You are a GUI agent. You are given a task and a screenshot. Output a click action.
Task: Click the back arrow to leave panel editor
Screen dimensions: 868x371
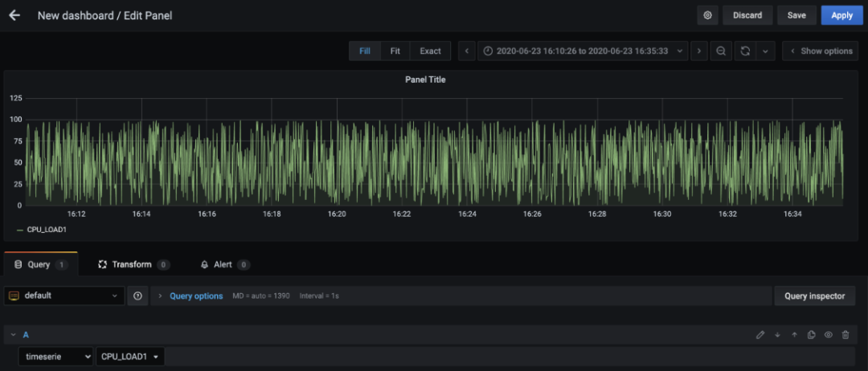[14, 15]
